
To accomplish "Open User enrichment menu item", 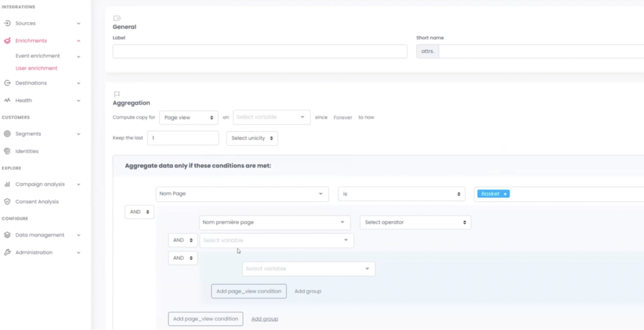I will click(36, 68).
